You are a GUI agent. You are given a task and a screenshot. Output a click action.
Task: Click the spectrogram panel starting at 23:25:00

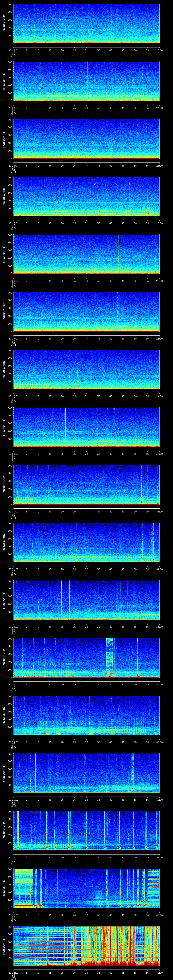click(x=87, y=196)
